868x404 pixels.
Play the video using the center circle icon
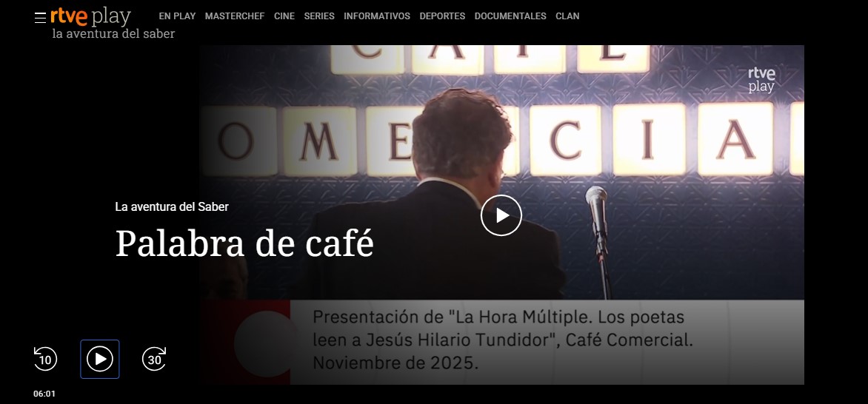(x=501, y=215)
